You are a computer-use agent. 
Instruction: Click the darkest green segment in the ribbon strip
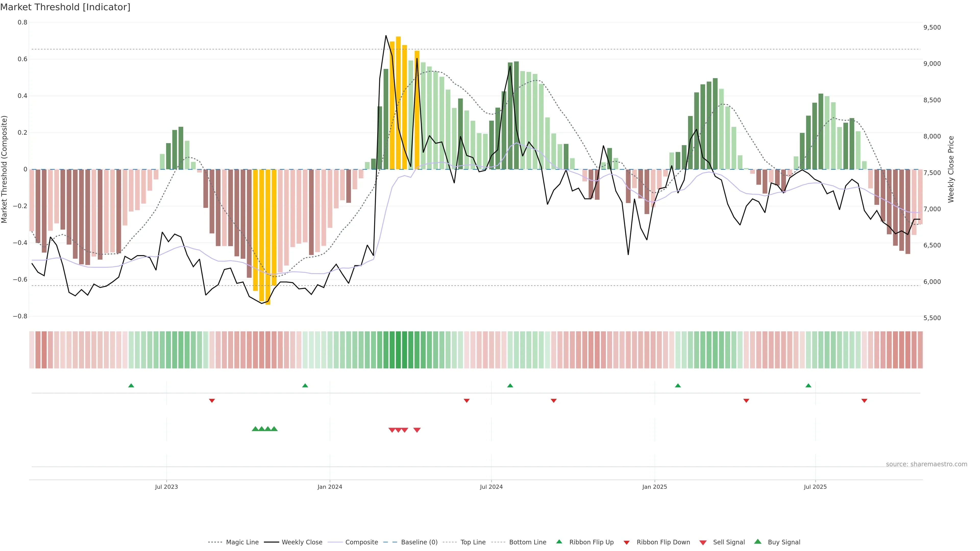click(x=398, y=350)
